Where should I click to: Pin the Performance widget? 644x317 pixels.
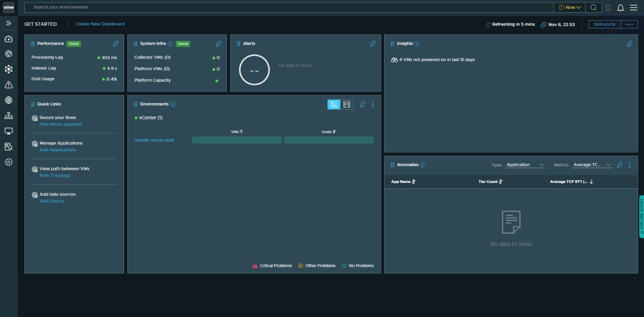[x=116, y=44]
